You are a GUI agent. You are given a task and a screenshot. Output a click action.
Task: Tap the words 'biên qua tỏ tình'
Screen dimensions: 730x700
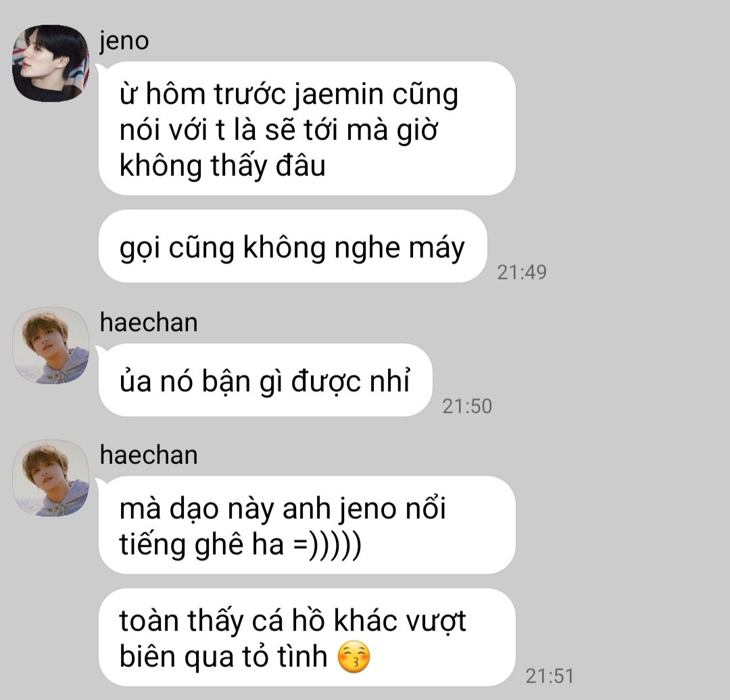click(224, 657)
